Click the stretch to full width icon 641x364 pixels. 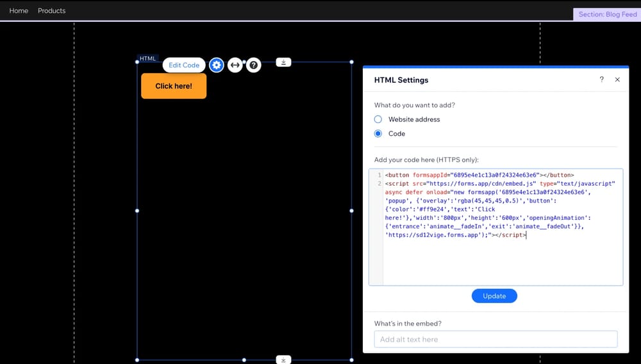[x=235, y=65]
